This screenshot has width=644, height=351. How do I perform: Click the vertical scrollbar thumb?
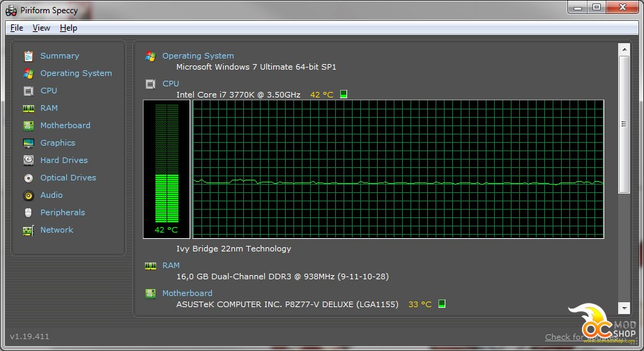coord(624,125)
